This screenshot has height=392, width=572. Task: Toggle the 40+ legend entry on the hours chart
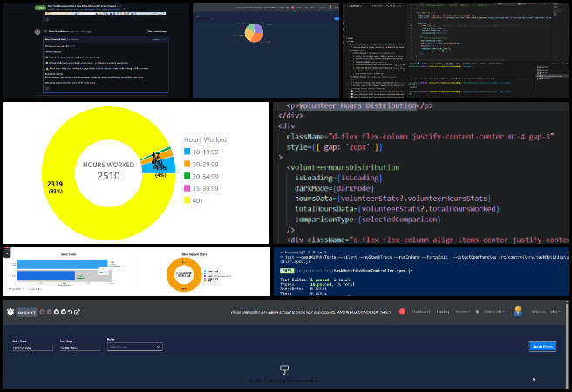pyautogui.click(x=204, y=200)
